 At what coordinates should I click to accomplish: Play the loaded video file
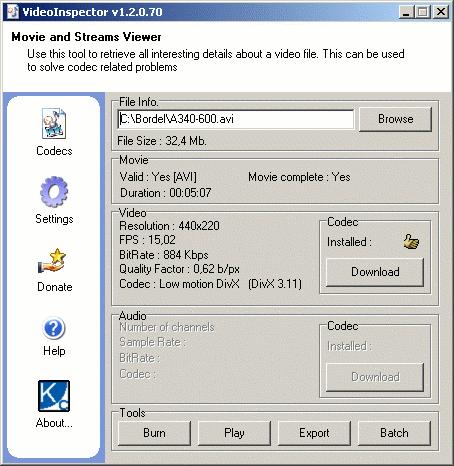tap(234, 433)
